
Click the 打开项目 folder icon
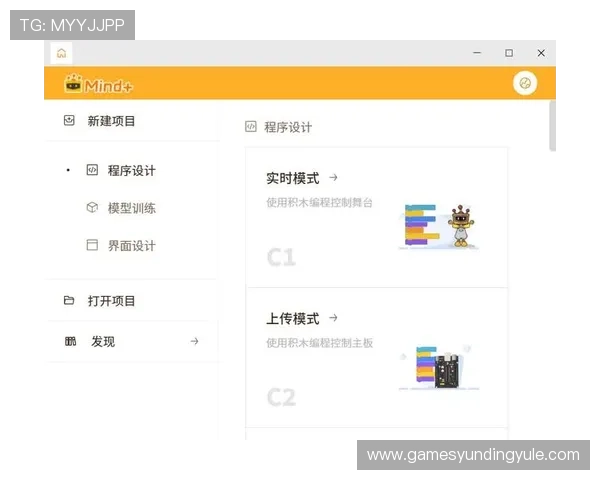[x=69, y=300]
